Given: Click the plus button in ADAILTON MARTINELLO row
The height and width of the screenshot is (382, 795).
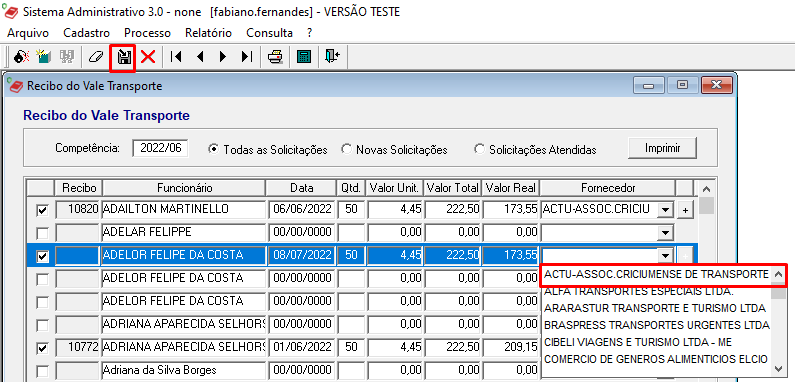Looking at the screenshot, I should [685, 210].
